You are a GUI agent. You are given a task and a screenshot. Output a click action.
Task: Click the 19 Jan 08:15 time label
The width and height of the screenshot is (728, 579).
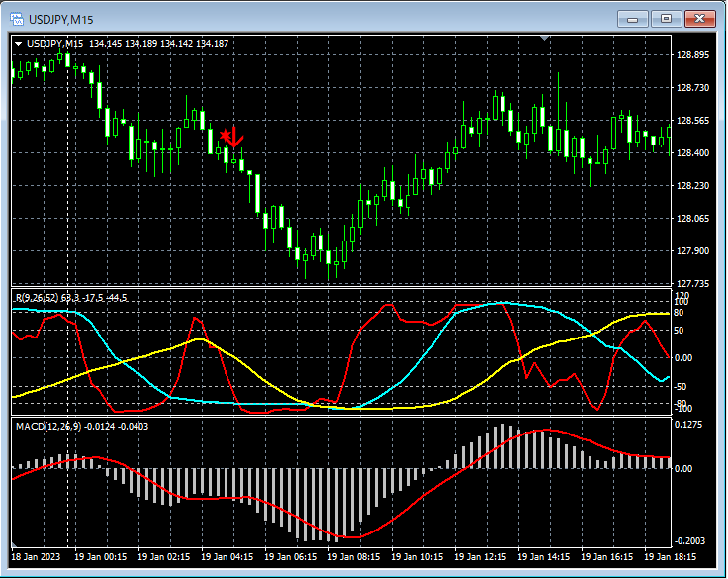(354, 556)
